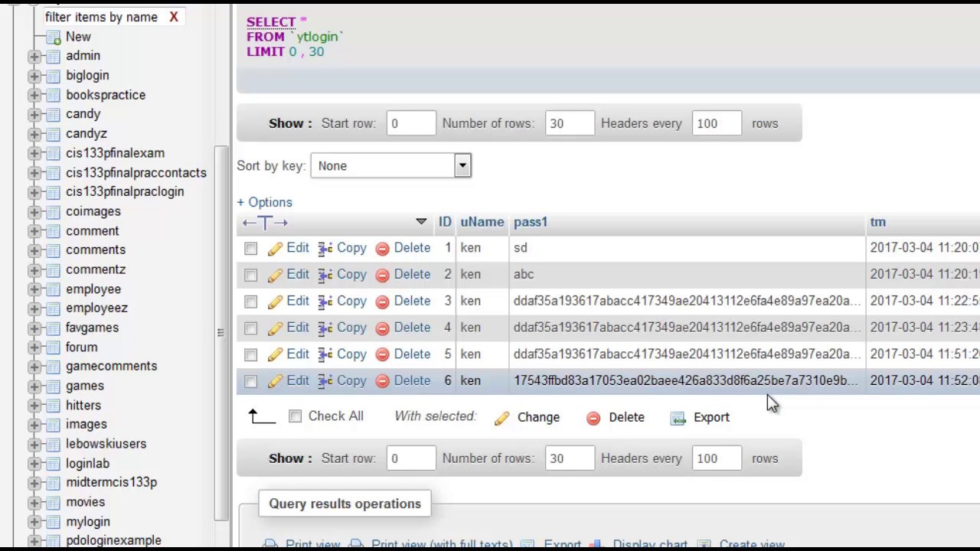Click the table icon beside biglogin
The height and width of the screenshot is (551, 980).
click(53, 76)
